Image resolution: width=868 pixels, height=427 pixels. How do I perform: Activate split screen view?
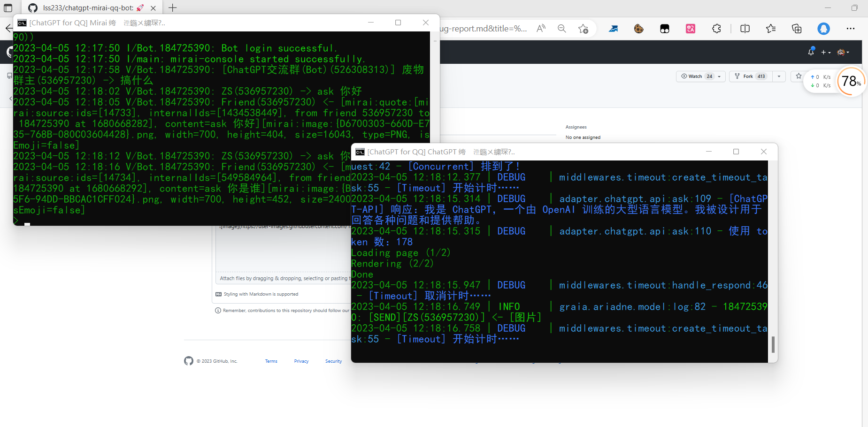745,29
